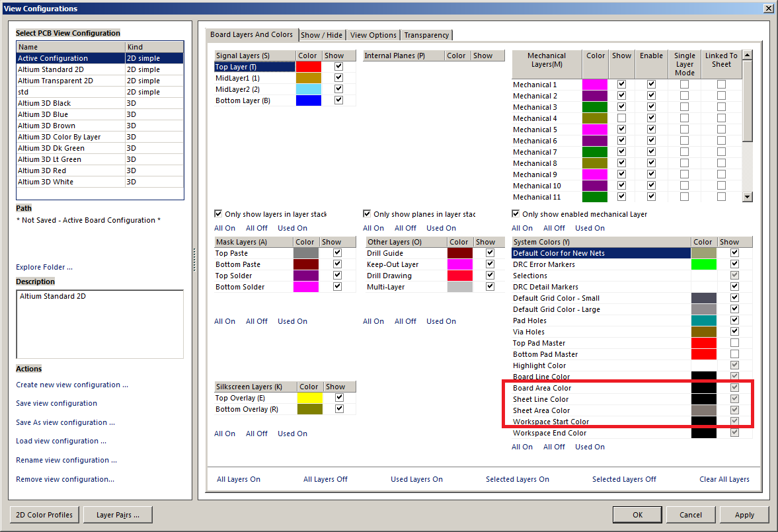The image size is (778, 532).
Task: Toggle Show for Bottom Layer (B)
Action: coord(339,100)
